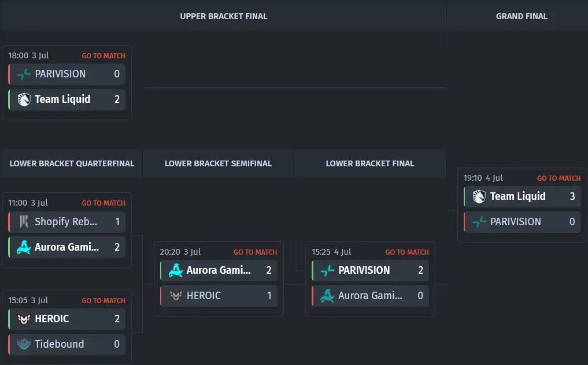Click the Shopify Rebellion logo in the 11:00 match
Image resolution: width=588 pixels, height=365 pixels.
tap(24, 222)
